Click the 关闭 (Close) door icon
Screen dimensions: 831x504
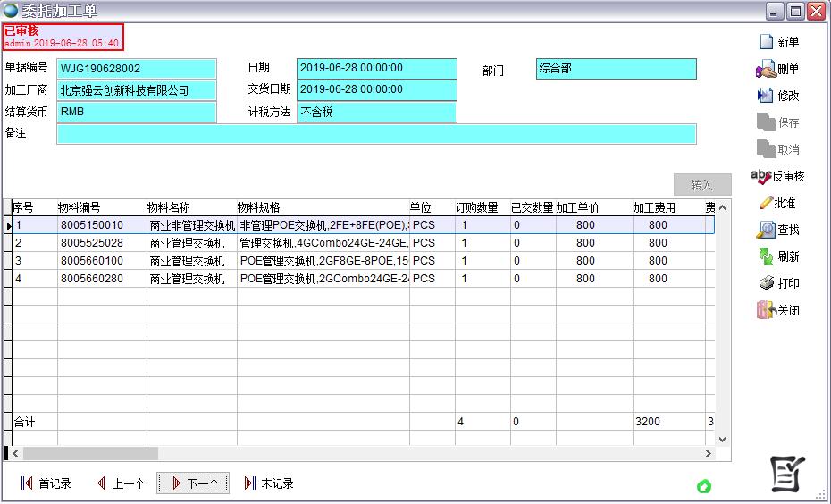coord(765,310)
